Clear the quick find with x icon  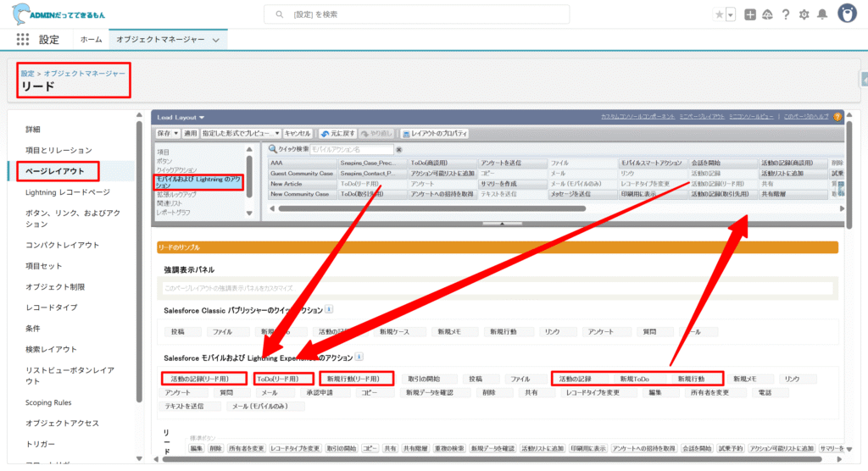click(398, 149)
